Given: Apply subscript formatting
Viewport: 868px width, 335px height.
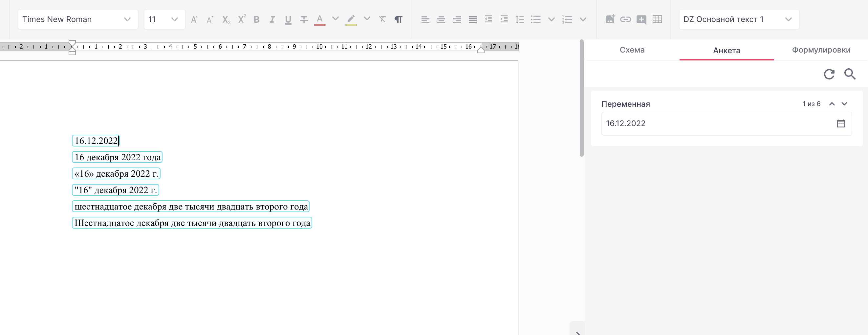Looking at the screenshot, I should (226, 20).
